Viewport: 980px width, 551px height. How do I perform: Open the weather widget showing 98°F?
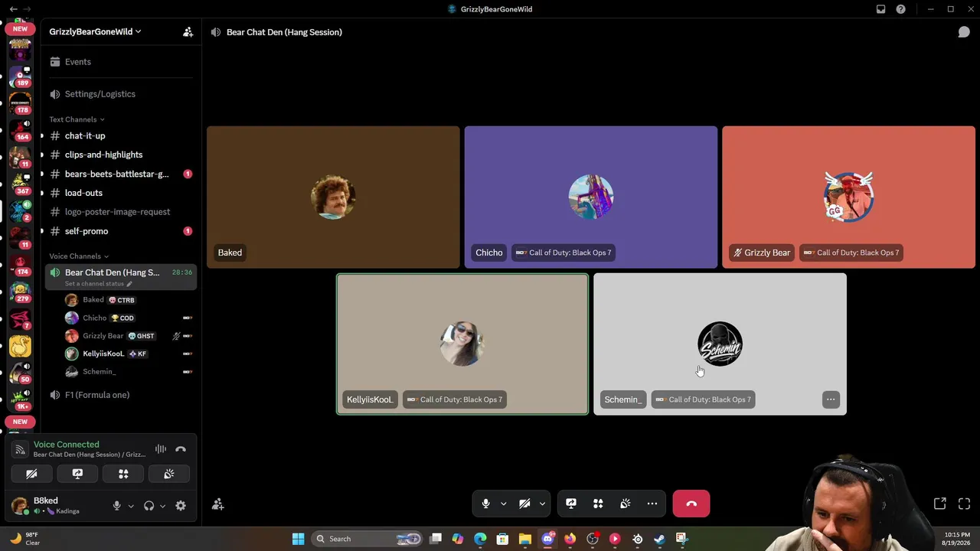[24, 539]
